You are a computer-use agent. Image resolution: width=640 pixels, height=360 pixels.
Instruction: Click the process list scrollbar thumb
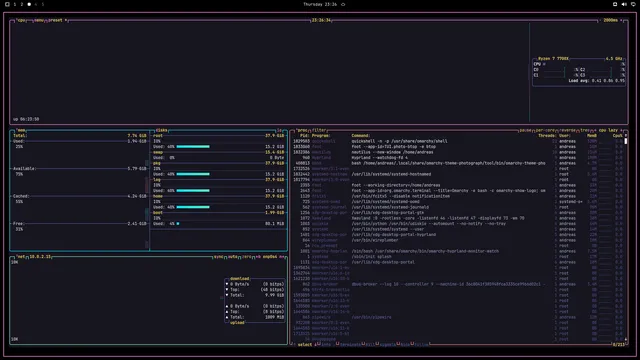pyautogui.click(x=626, y=141)
